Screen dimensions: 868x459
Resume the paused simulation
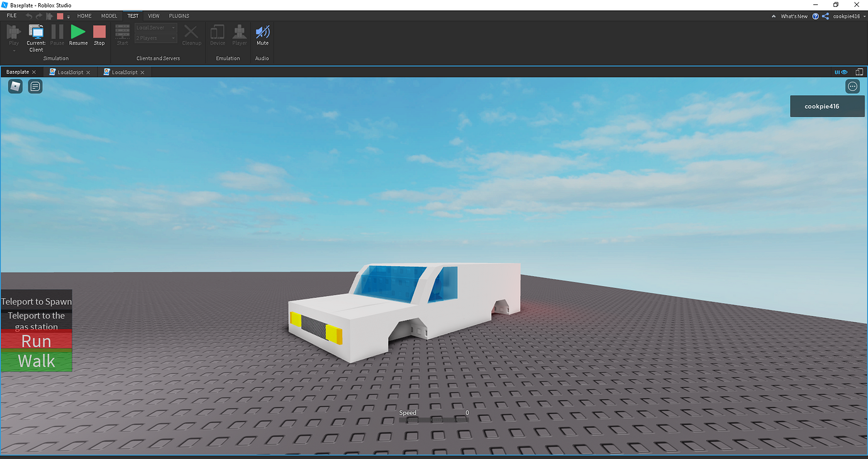pyautogui.click(x=78, y=35)
